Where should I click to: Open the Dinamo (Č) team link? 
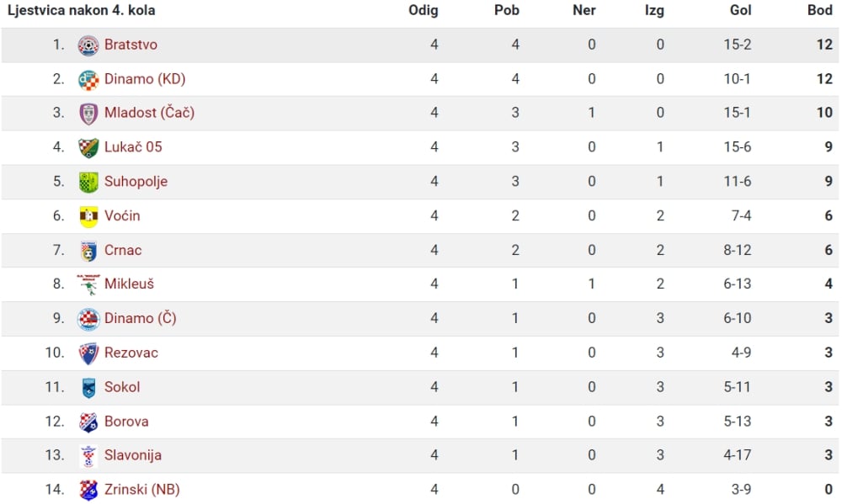140,318
